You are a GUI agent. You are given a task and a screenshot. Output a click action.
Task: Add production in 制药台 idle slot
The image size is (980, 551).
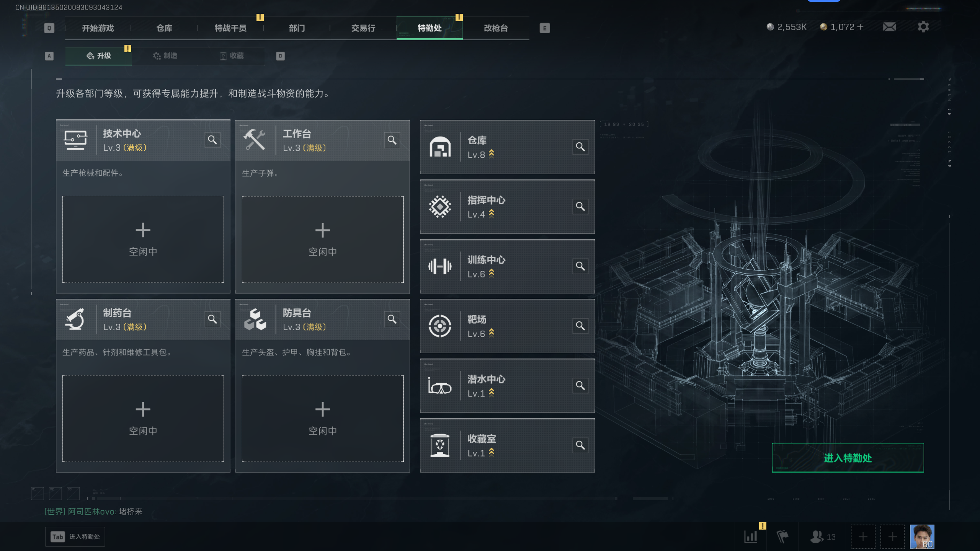click(143, 418)
